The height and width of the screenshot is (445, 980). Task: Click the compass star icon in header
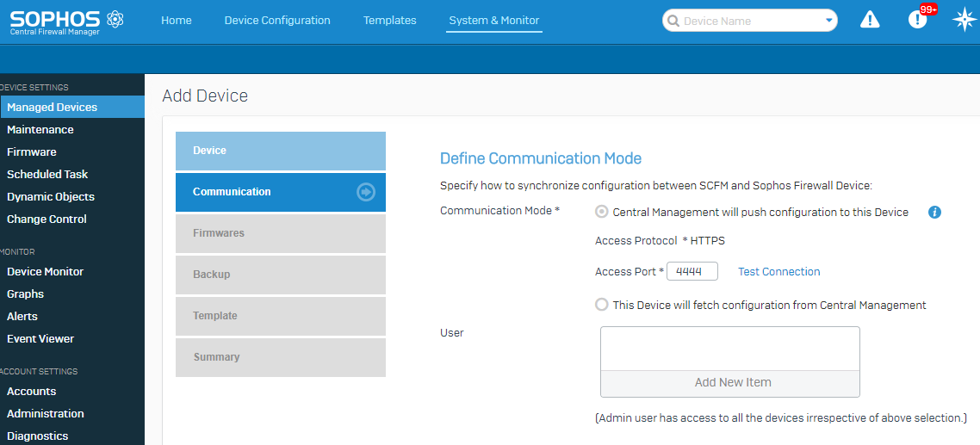pyautogui.click(x=964, y=20)
